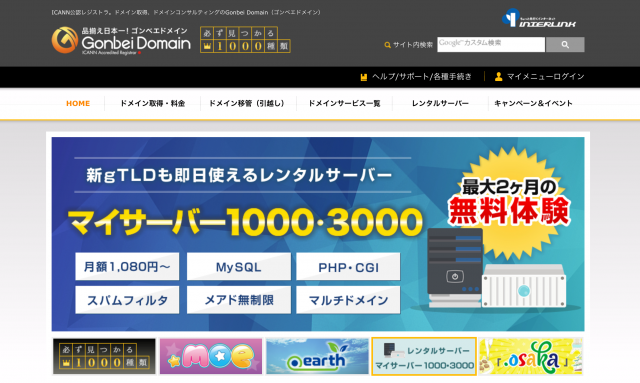
Task: Click the MySQL feature box
Action: pyautogui.click(x=239, y=267)
